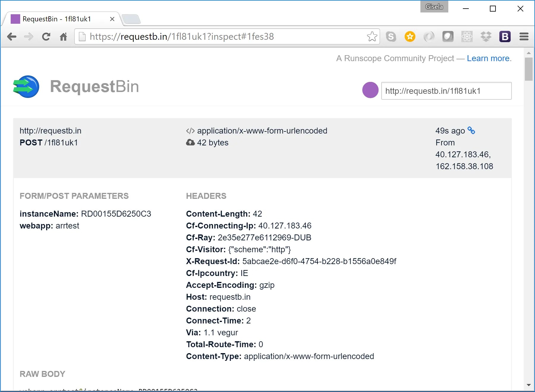Click the application/x-www-form-urlencoded content type summary
The width and height of the screenshot is (535, 392).
262,131
